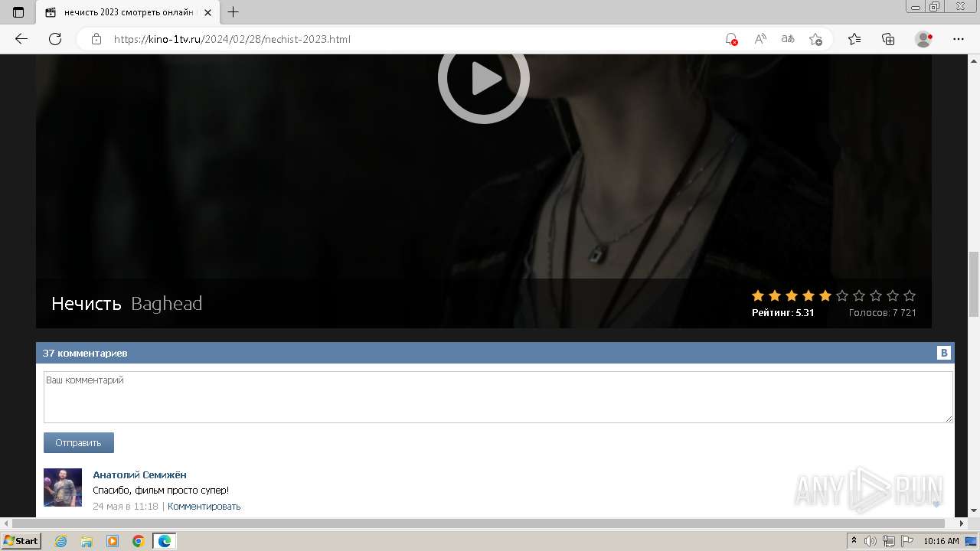Open File Explorer from taskbar

click(x=87, y=541)
